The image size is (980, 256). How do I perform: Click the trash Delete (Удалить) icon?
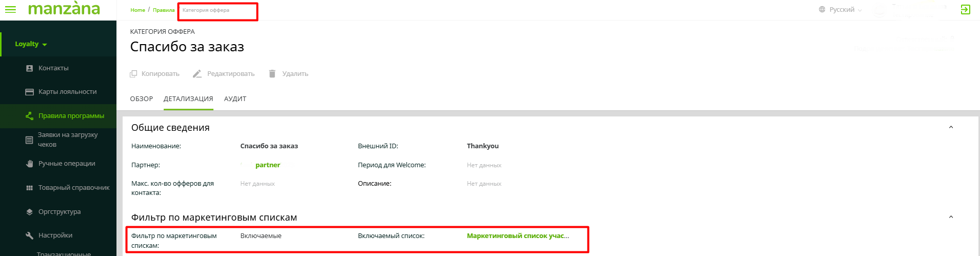tap(272, 74)
